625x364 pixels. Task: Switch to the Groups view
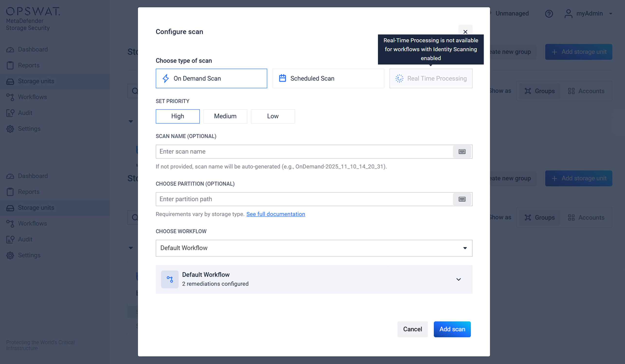click(539, 91)
